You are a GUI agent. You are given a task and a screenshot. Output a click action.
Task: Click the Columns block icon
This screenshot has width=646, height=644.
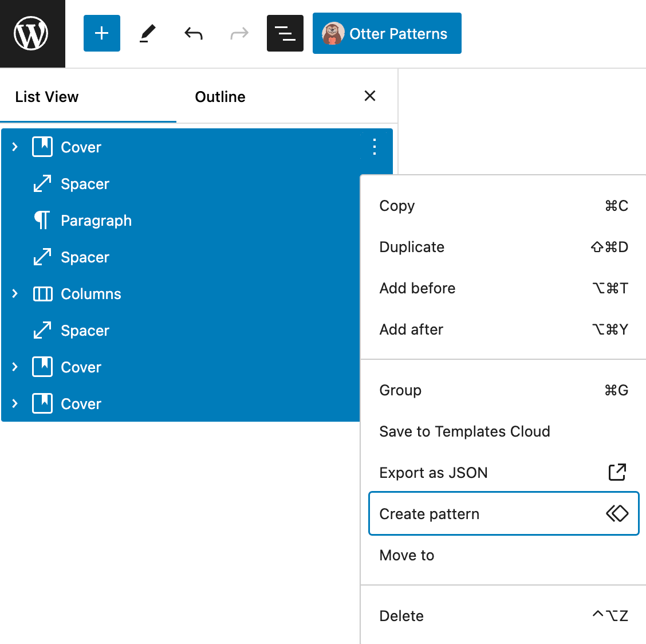coord(42,294)
